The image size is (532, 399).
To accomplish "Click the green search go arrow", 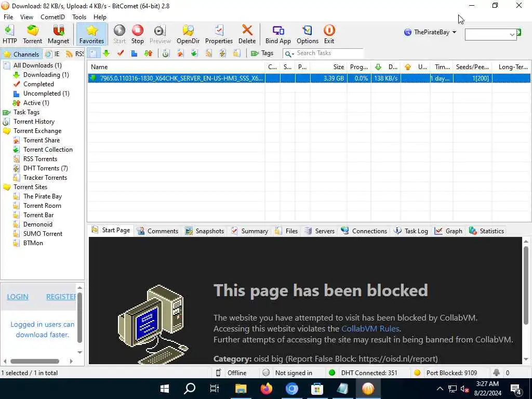I will tap(519, 33).
